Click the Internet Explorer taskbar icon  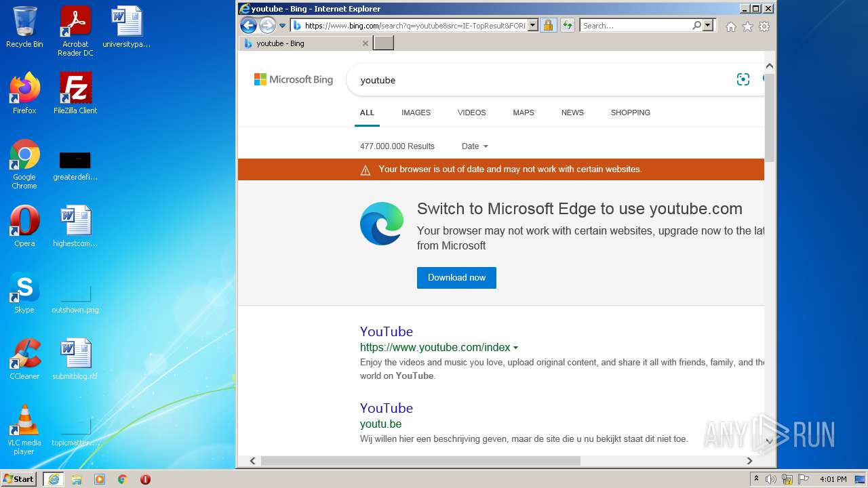tap(54, 479)
